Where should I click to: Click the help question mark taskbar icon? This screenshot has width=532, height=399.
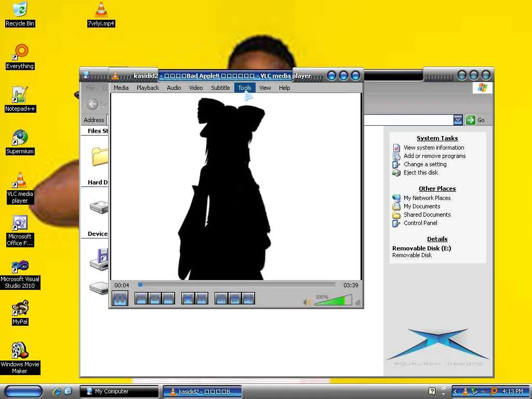432,391
